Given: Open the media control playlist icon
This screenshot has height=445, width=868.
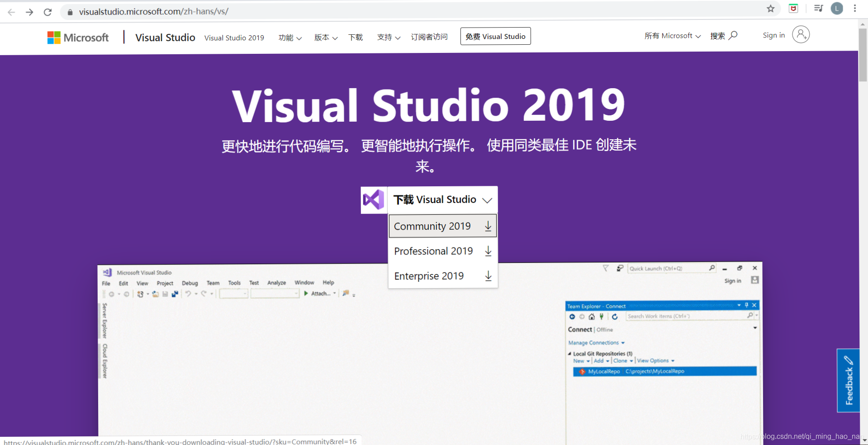Looking at the screenshot, I should pos(818,8).
